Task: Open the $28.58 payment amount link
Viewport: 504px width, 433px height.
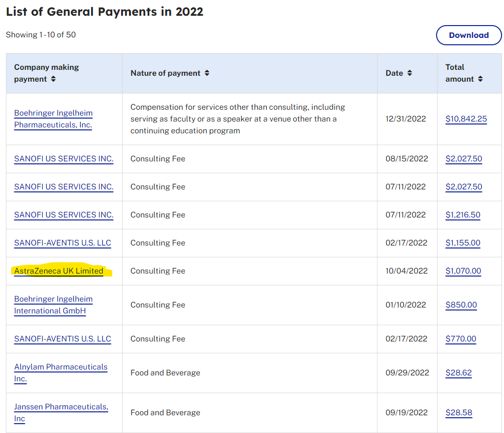Action: coord(458,413)
